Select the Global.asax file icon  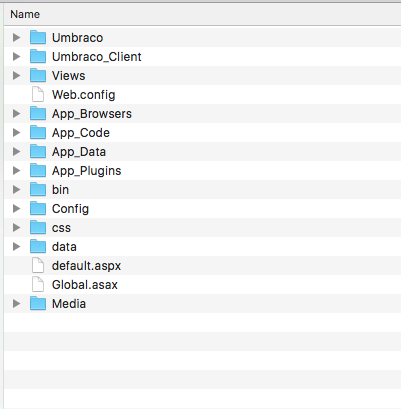[x=38, y=285]
